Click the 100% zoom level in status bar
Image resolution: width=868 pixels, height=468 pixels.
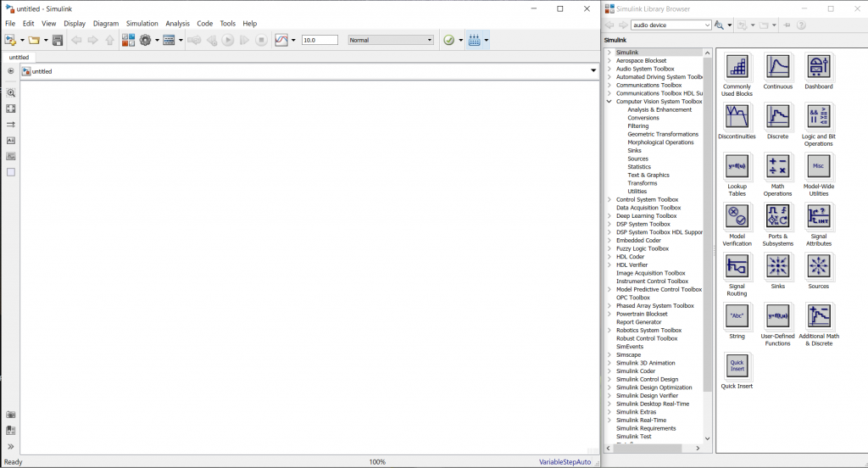pos(377,462)
